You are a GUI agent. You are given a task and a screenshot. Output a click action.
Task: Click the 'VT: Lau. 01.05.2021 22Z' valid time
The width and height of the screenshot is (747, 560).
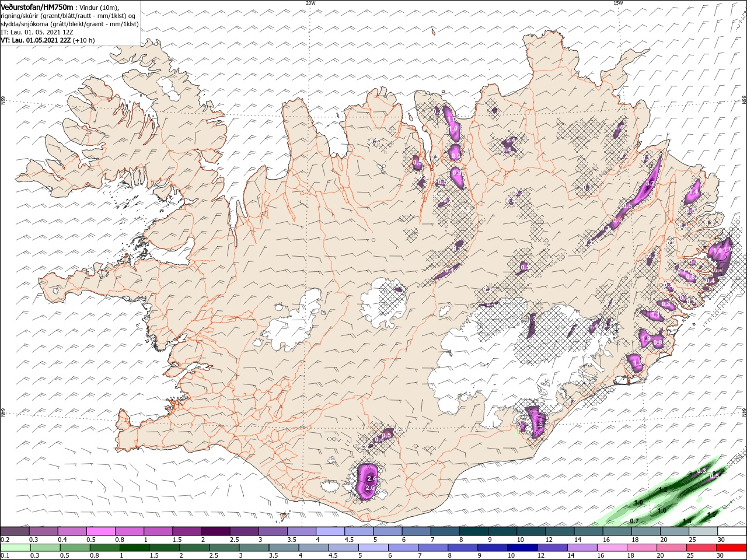pos(36,40)
